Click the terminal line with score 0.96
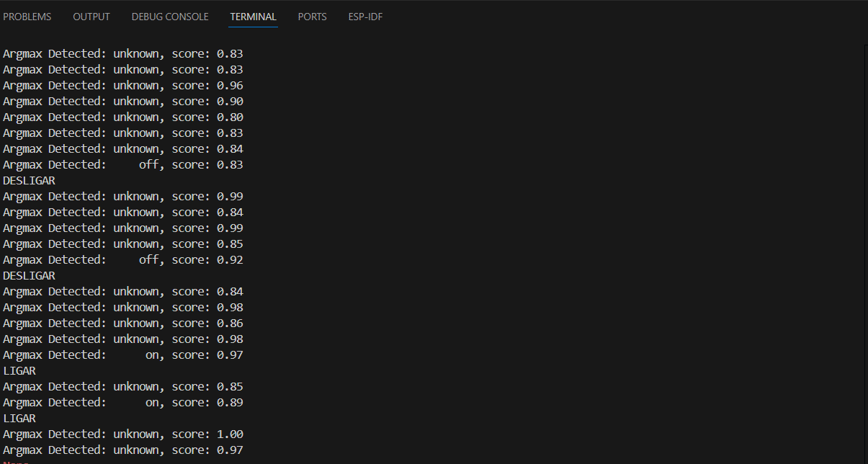This screenshot has height=464, width=868. pyautogui.click(x=123, y=86)
